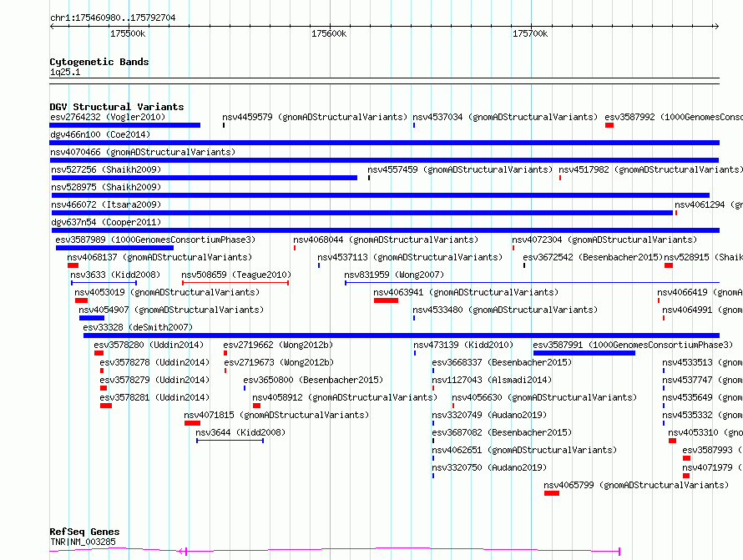This screenshot has height=560, width=743.
Task: Open nsv4062651 gnomAD label
Action: click(524, 450)
